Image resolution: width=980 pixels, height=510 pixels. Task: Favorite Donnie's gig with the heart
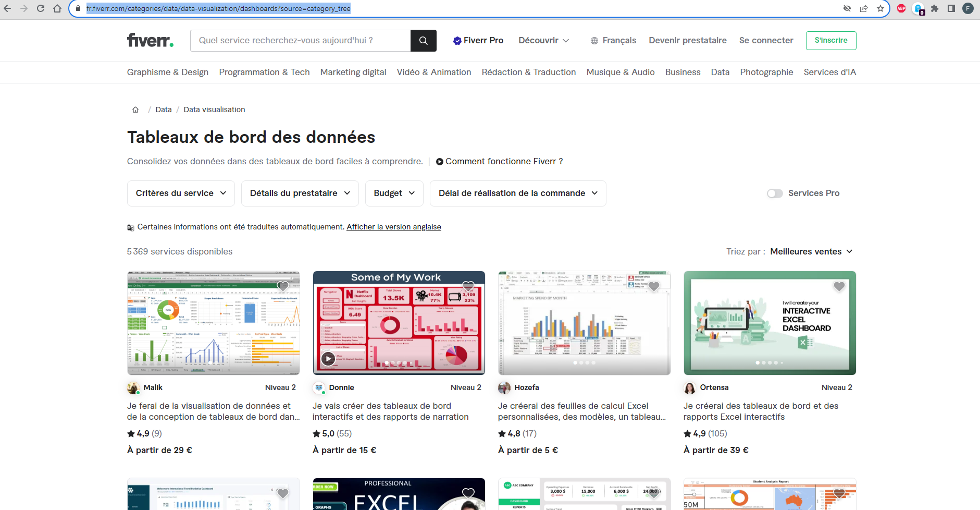468,286
